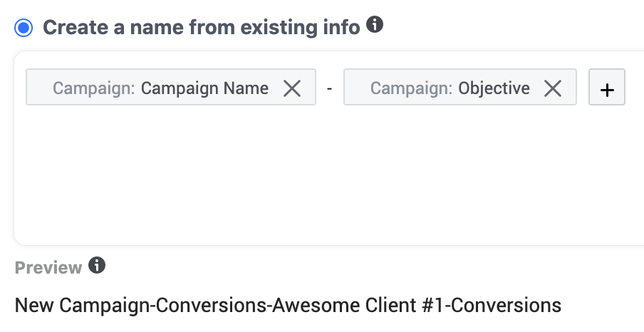Click the 'Campaign:' prefix in the Campaign Name chip
644x332 pixels.
[x=93, y=89]
